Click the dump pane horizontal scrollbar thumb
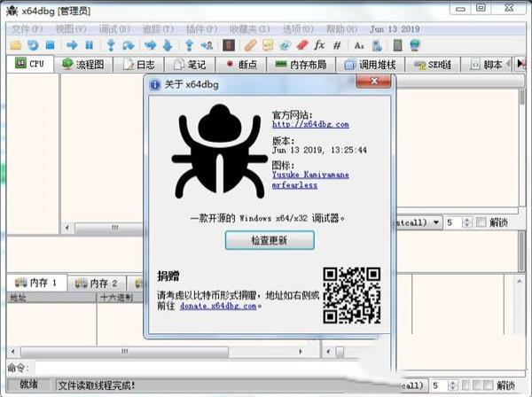Image resolution: width=532 pixels, height=397 pixels. pyautogui.click(x=124, y=352)
